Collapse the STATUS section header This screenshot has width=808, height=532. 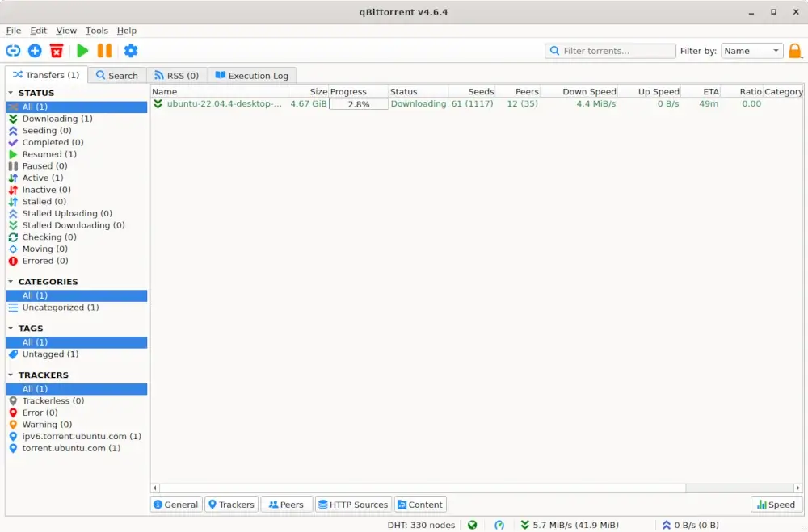tap(10, 93)
